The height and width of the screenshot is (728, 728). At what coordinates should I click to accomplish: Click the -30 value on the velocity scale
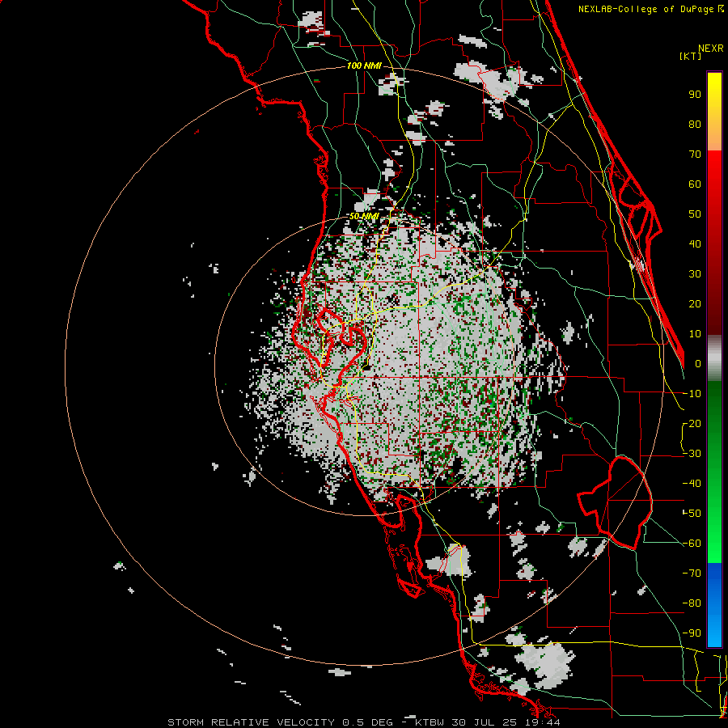tap(692, 454)
